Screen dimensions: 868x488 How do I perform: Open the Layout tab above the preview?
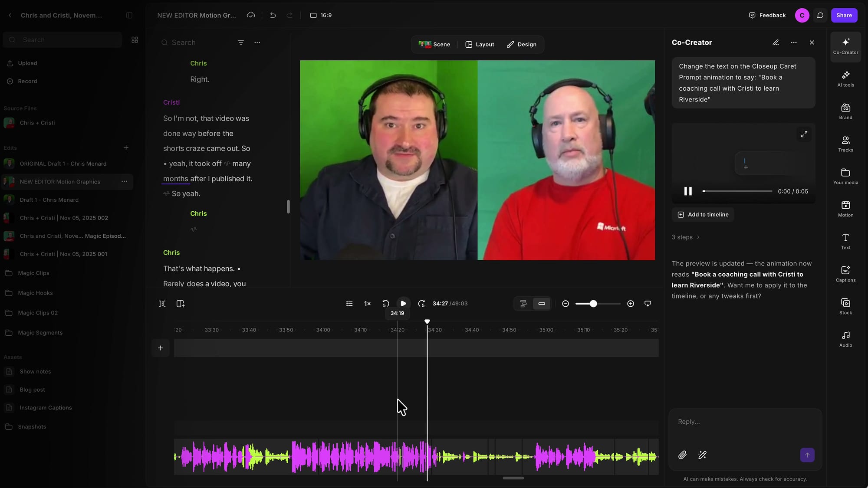click(x=480, y=44)
